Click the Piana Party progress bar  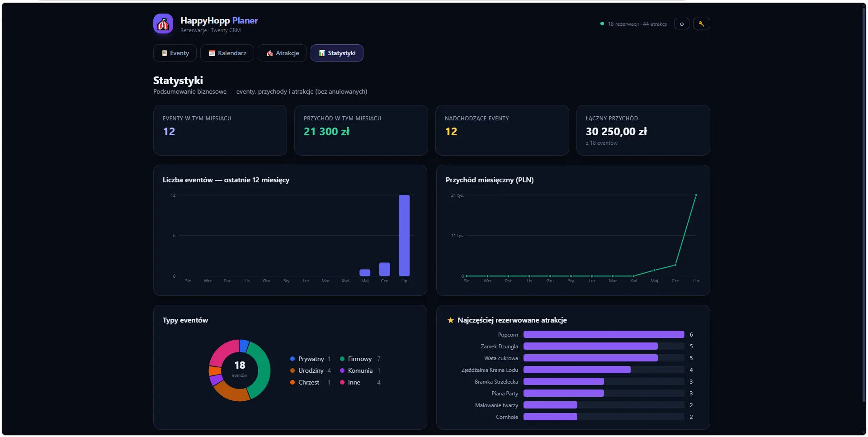pyautogui.click(x=604, y=393)
